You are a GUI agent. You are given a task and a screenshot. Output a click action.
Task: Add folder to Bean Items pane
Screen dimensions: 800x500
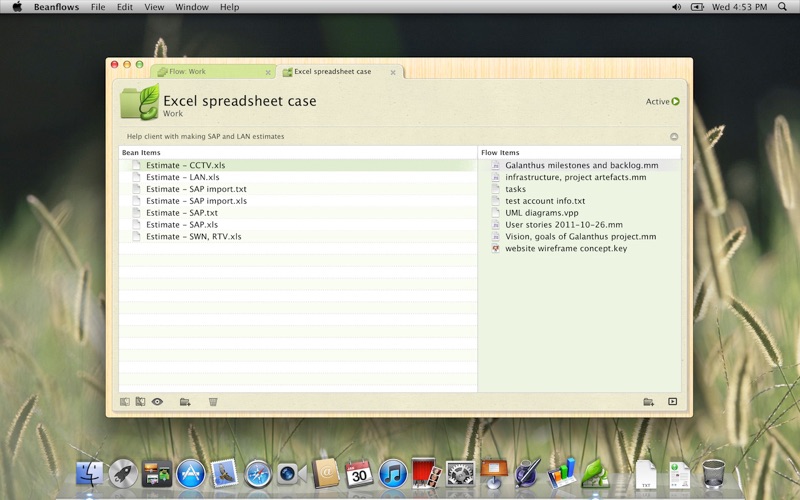pos(185,402)
